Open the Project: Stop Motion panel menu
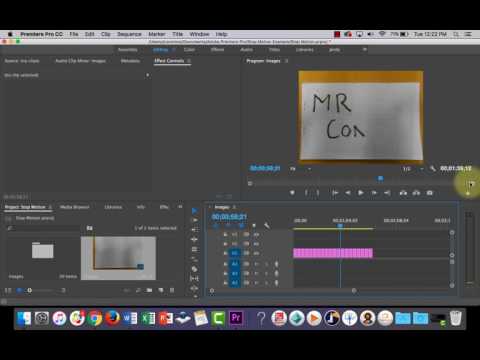Viewport: 480px width, 360px height. 50,207
